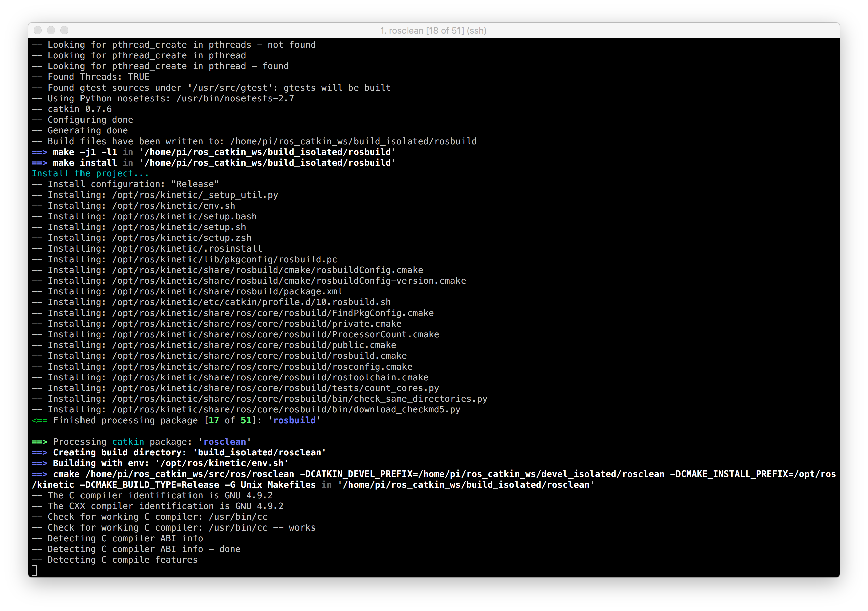Screen dimensions: 868x611
Task: Click the gray minimize window button
Action: pyautogui.click(x=51, y=30)
